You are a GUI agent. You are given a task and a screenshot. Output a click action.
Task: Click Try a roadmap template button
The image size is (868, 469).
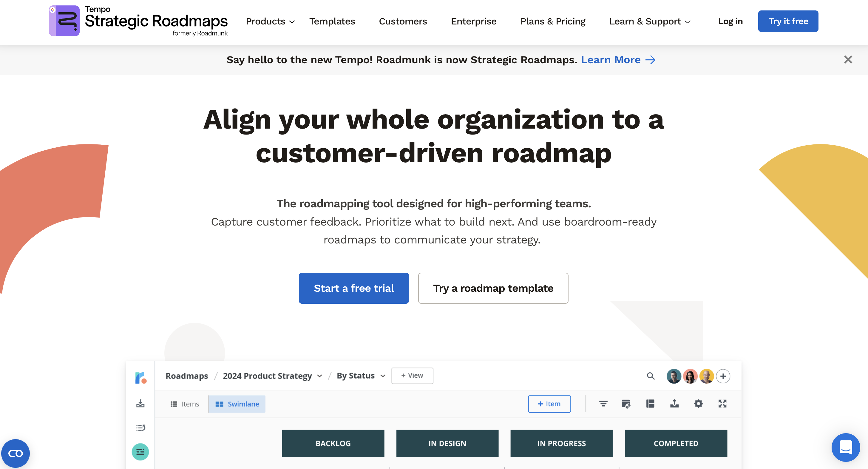(493, 288)
